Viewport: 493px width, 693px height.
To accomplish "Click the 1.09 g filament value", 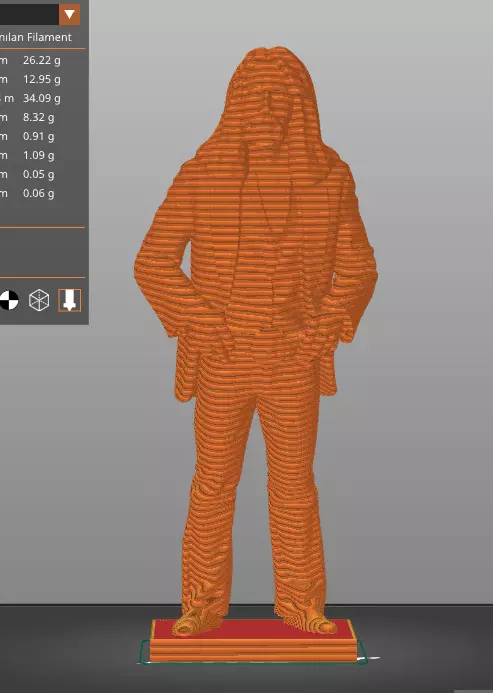I will [38, 156].
